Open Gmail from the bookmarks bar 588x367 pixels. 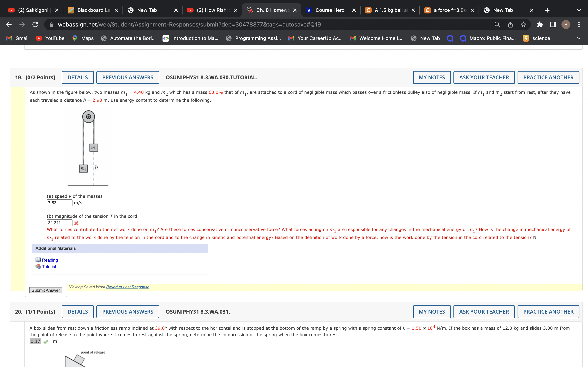coord(17,38)
